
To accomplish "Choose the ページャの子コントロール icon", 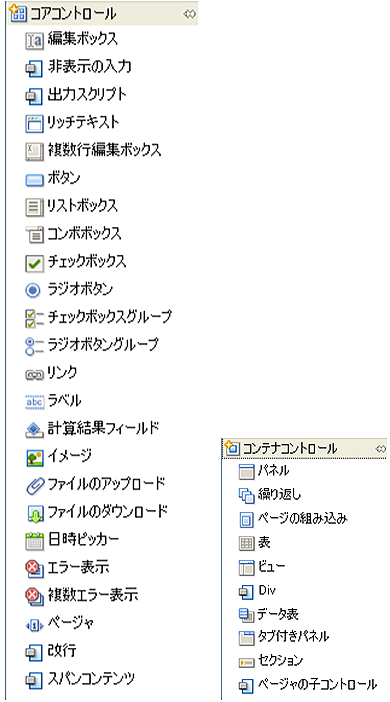I will pyautogui.click(x=246, y=685).
